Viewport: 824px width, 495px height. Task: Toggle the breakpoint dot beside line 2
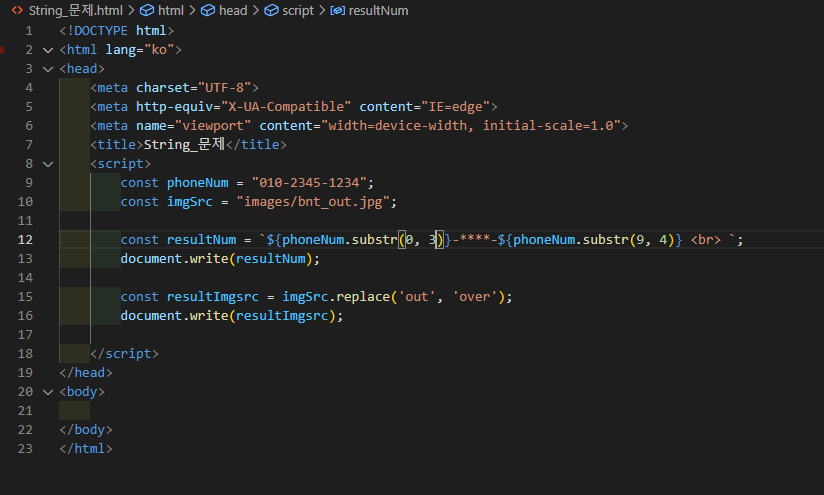pos(2,50)
